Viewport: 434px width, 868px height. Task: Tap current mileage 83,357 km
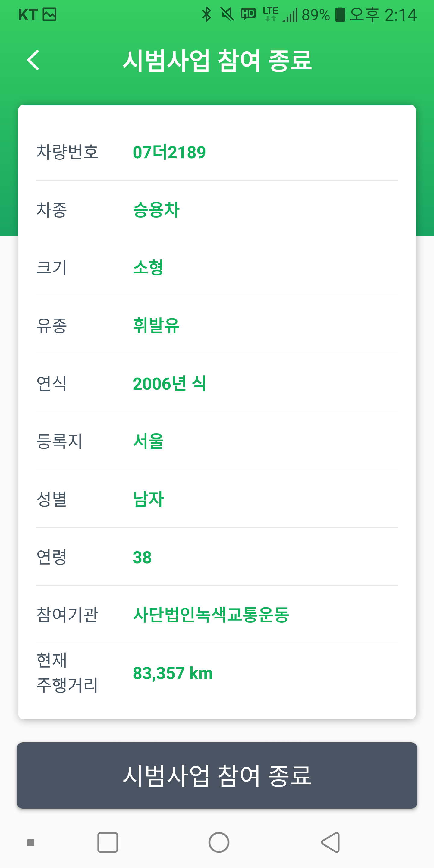tap(172, 673)
